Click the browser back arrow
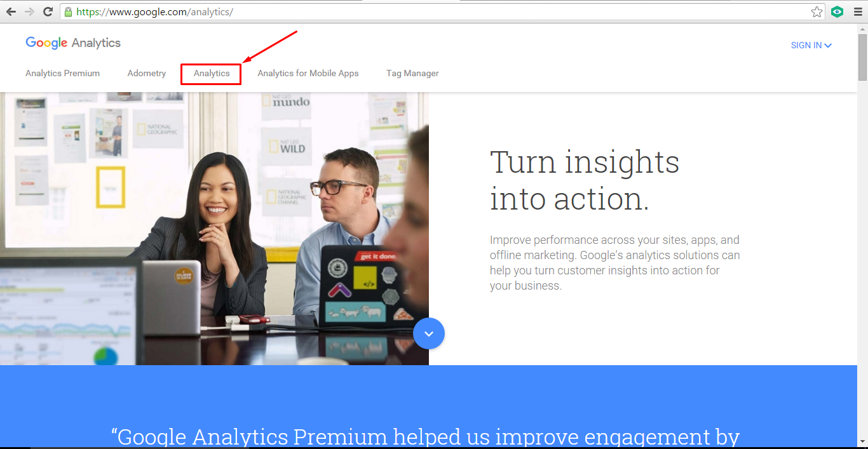This screenshot has height=449, width=868. 11,11
